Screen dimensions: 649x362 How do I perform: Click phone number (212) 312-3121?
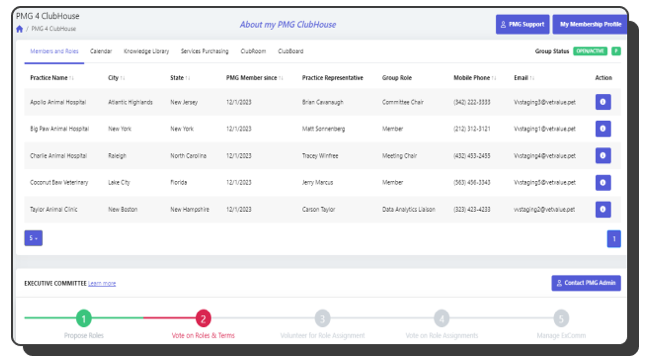472,129
